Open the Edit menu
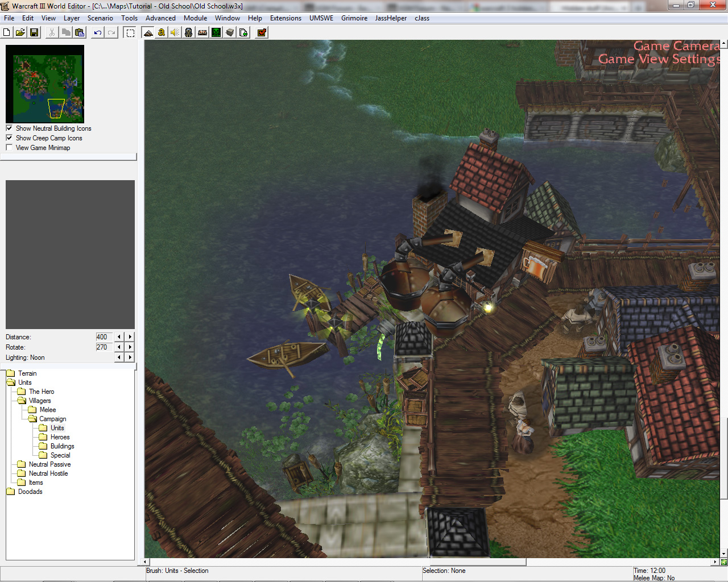This screenshot has height=582, width=728. click(28, 18)
